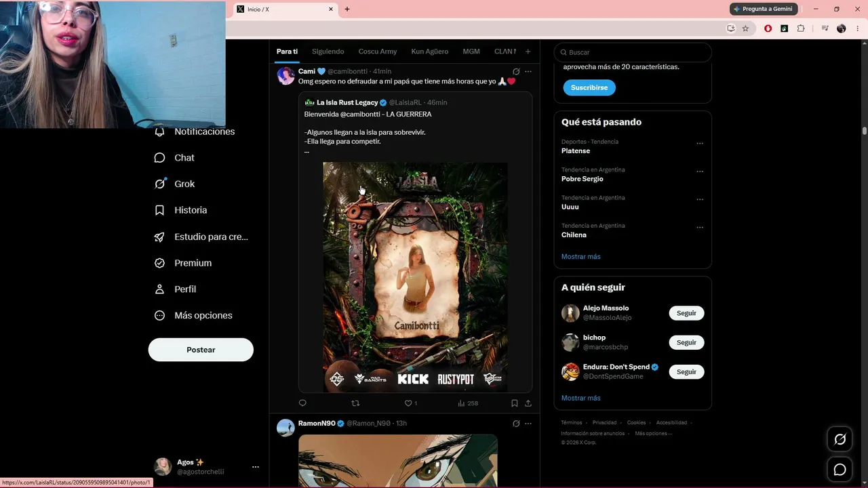Follow Endura: Don't Spend

click(x=686, y=371)
